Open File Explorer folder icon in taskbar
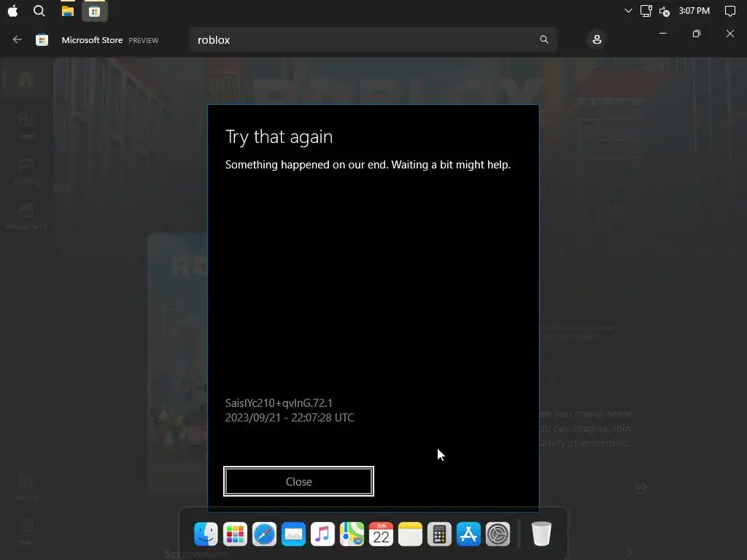747x560 pixels. pos(68,11)
